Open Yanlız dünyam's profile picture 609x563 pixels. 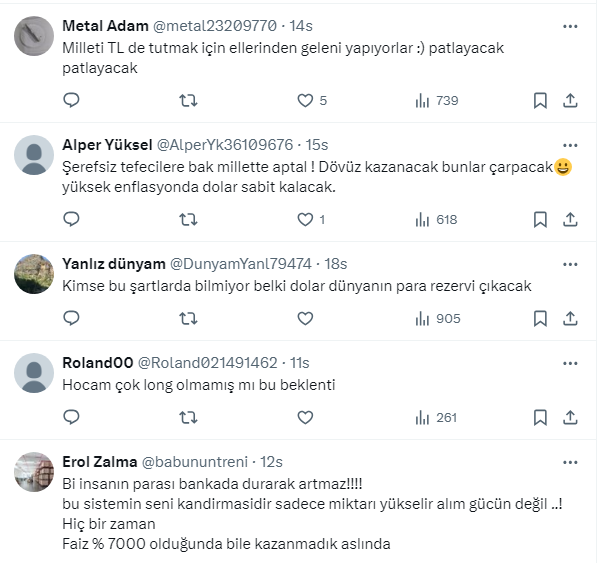(34, 274)
